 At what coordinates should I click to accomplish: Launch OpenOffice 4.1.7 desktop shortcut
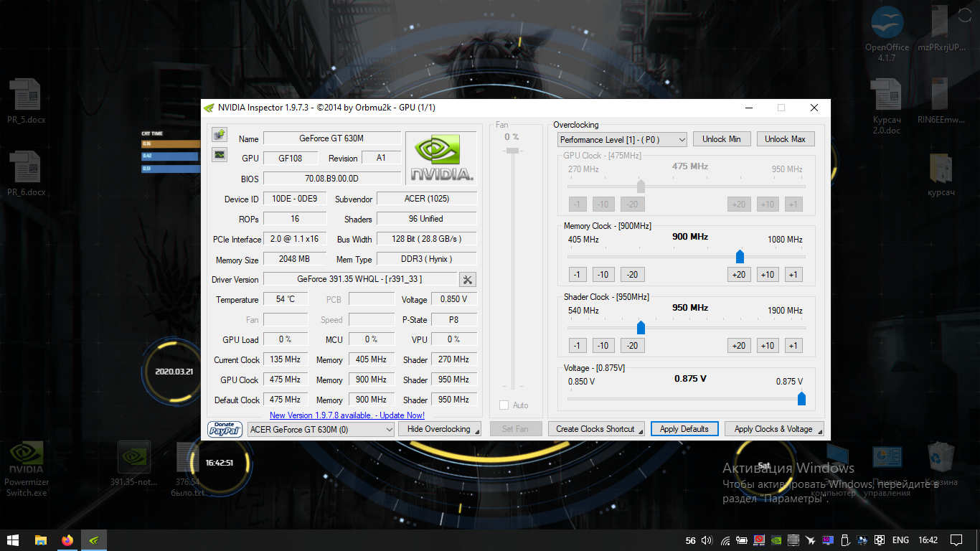pos(887,34)
